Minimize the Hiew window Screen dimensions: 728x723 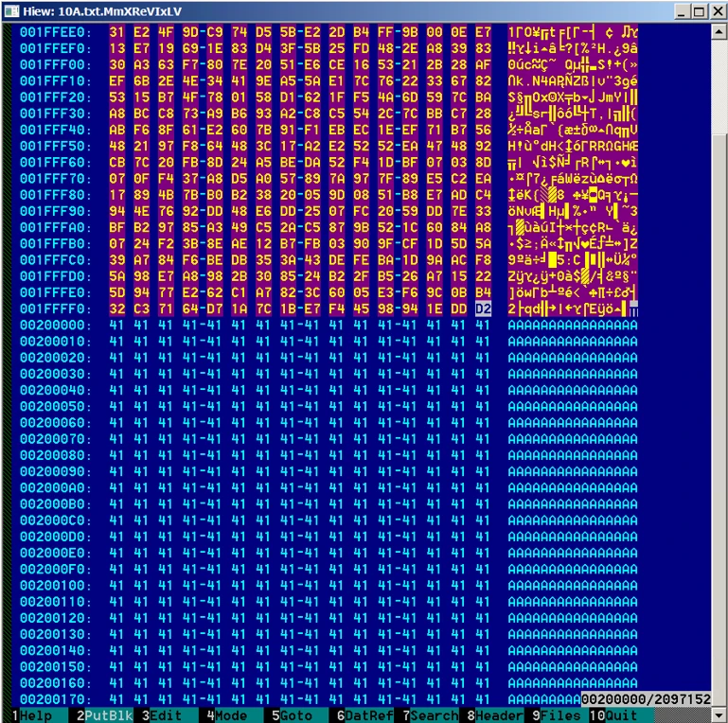click(x=681, y=11)
